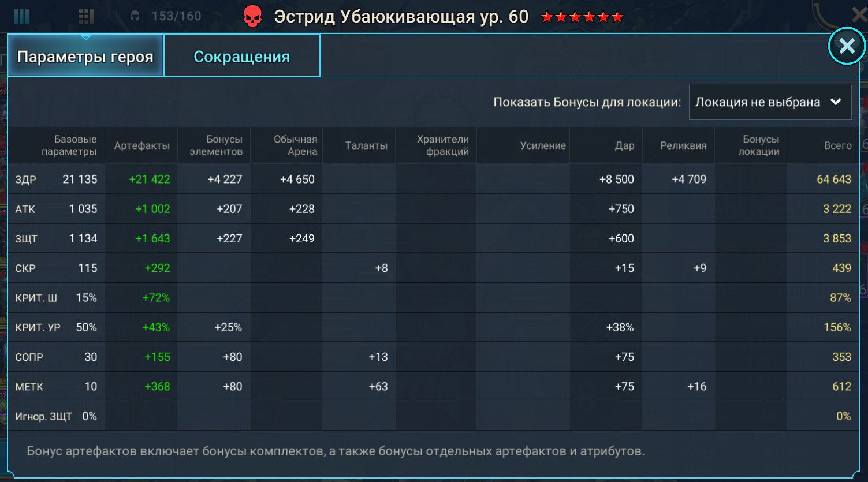Click the Всего column header

click(837, 145)
